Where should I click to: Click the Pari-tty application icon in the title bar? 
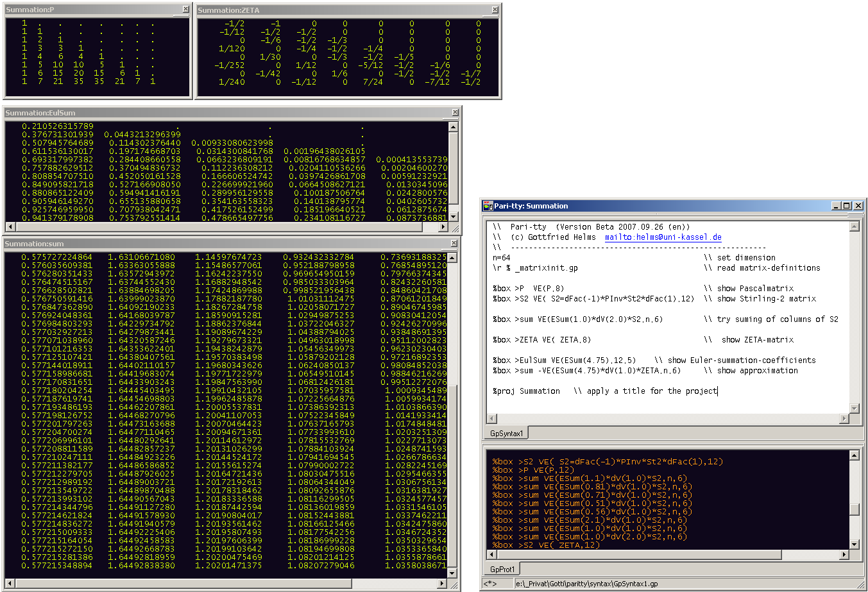pos(489,205)
